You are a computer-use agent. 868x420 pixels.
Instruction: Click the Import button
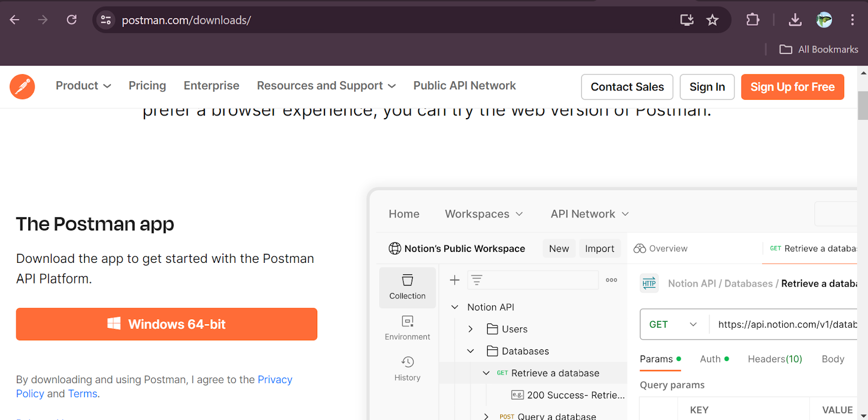click(x=599, y=249)
